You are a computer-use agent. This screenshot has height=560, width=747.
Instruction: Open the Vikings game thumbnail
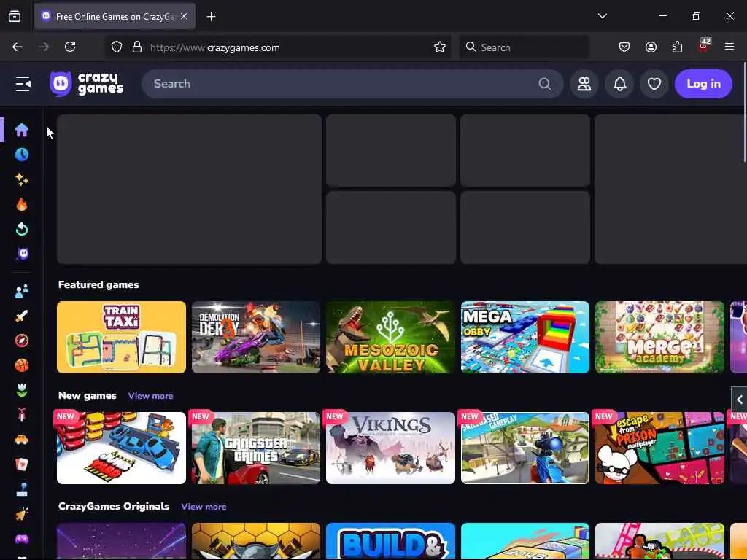click(391, 448)
